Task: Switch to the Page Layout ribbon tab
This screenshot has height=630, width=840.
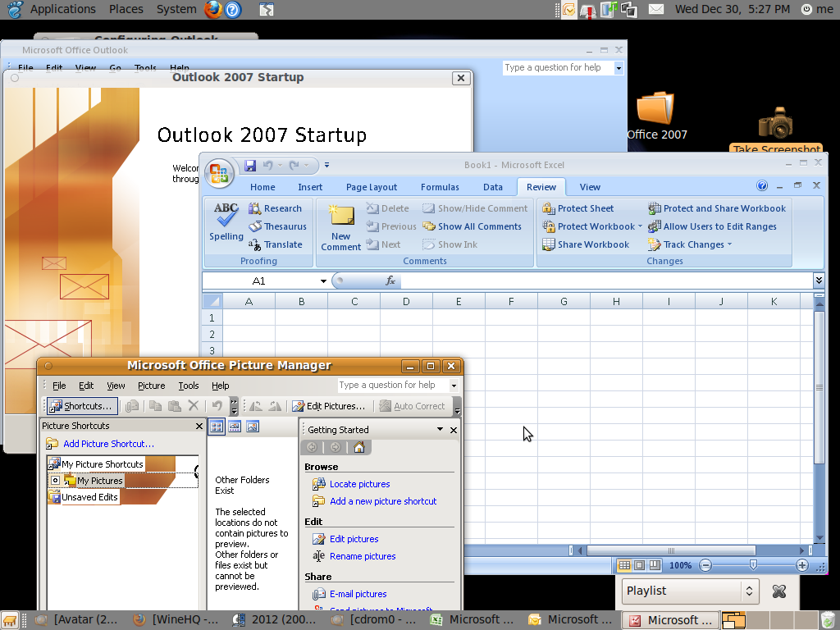Action: click(x=372, y=187)
